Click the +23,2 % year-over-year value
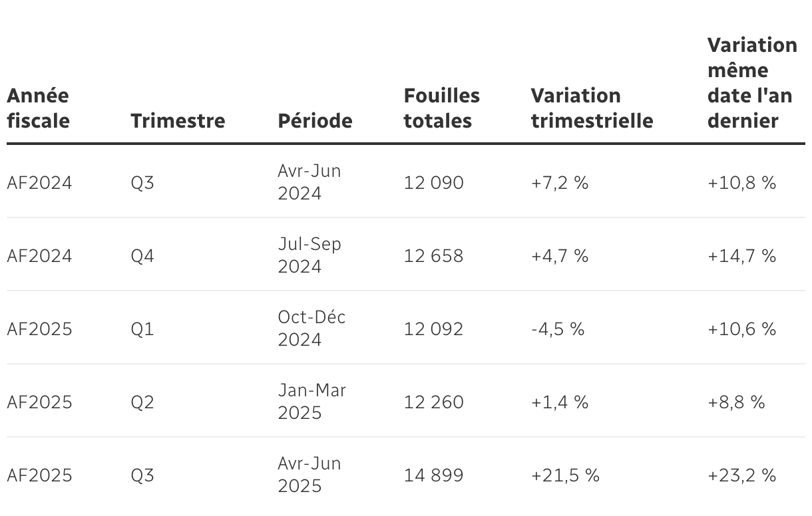 coord(741,475)
